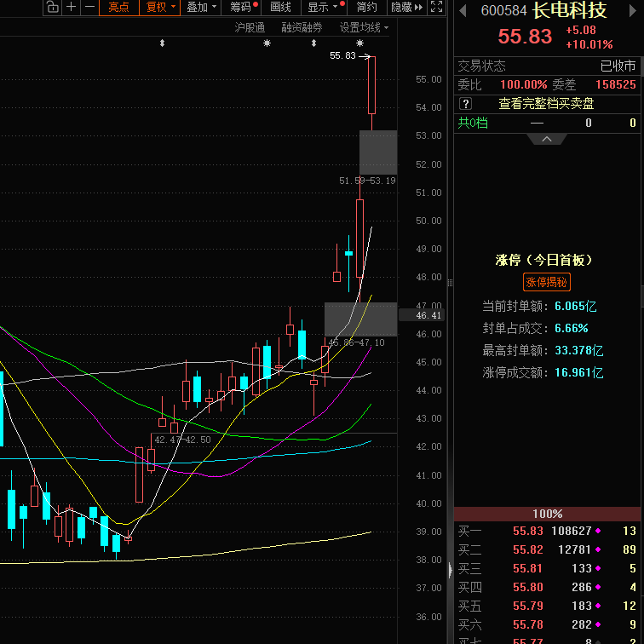Image resolution: width=644 pixels, height=644 pixels.
Task: Click the second up-down arrow event marker
Action: 313,43
